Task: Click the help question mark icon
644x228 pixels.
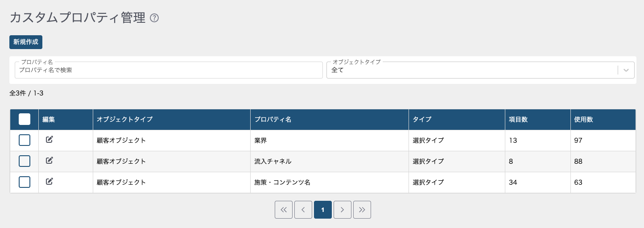Action: tap(154, 18)
